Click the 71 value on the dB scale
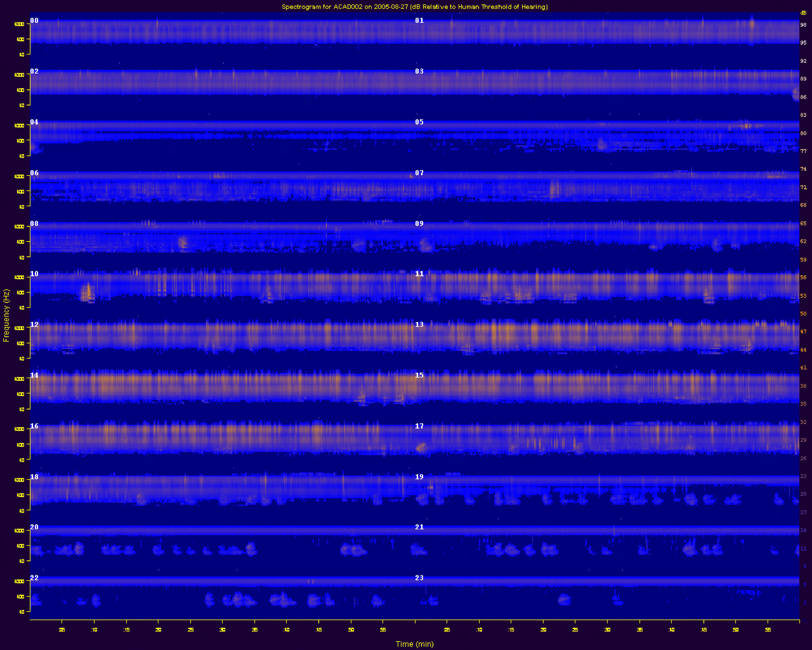Image resolution: width=812 pixels, height=650 pixels. tap(803, 187)
